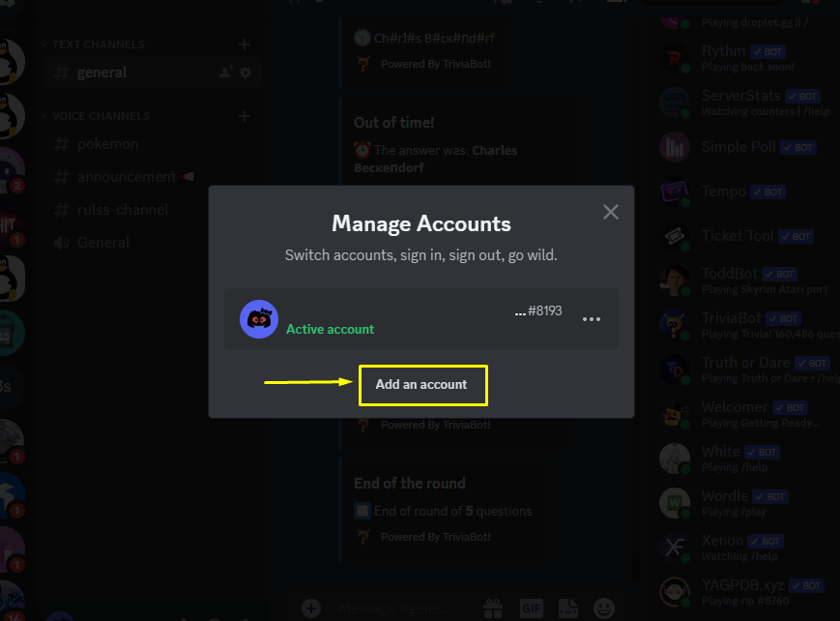840x621 pixels.
Task: Click the Ticket Tool avatar icon
Action: coord(675,236)
